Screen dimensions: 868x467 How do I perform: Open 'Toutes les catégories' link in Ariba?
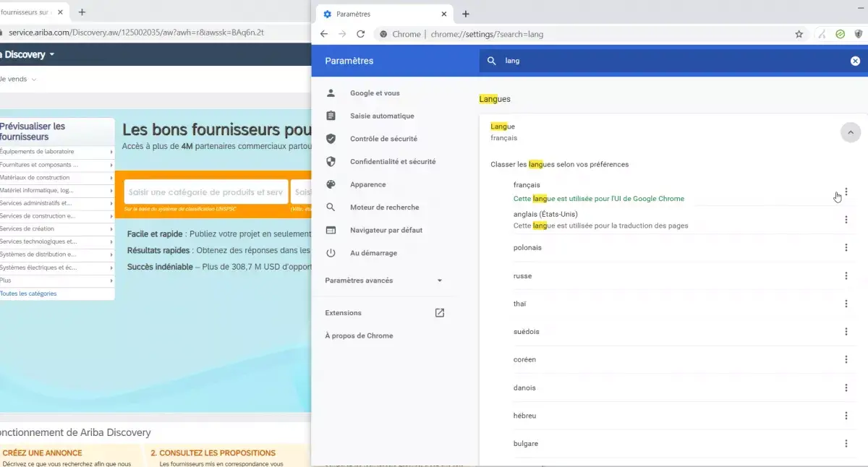[28, 294]
